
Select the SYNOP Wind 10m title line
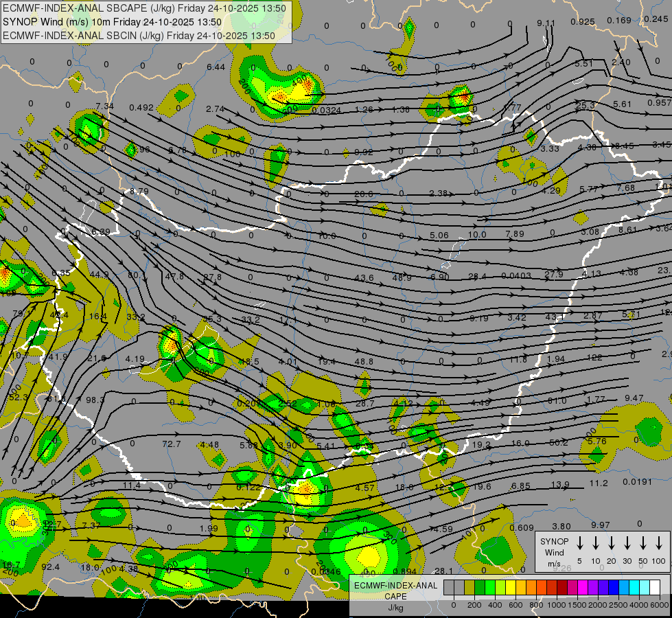coord(113,22)
